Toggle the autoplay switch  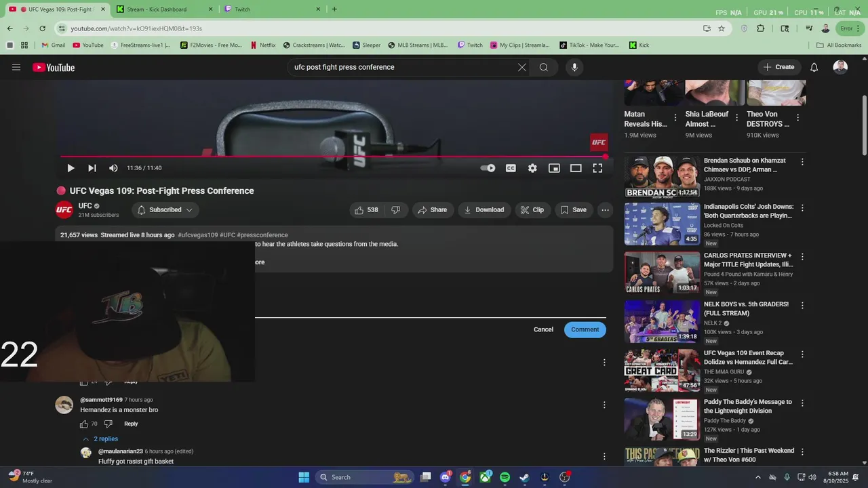click(x=488, y=168)
